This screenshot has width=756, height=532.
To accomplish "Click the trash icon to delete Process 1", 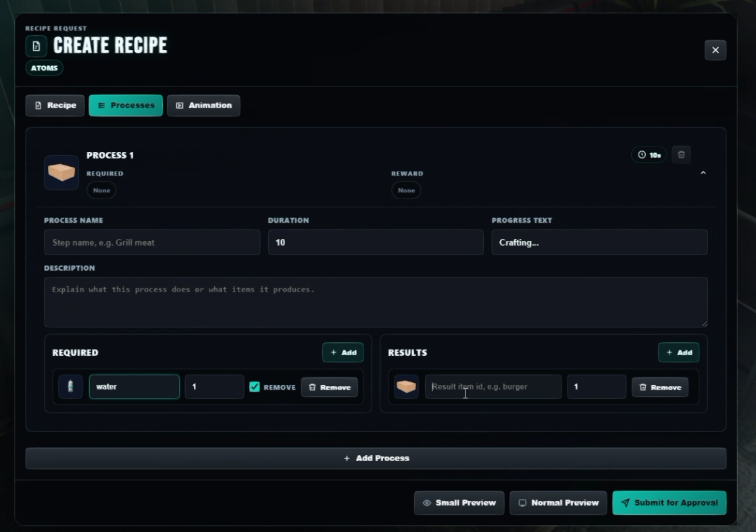I will pos(681,155).
